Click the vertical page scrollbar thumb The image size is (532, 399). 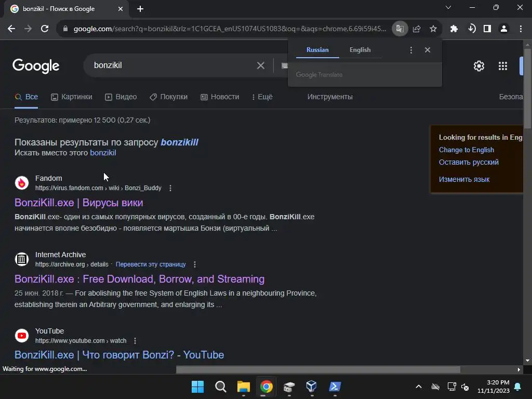[527, 89]
